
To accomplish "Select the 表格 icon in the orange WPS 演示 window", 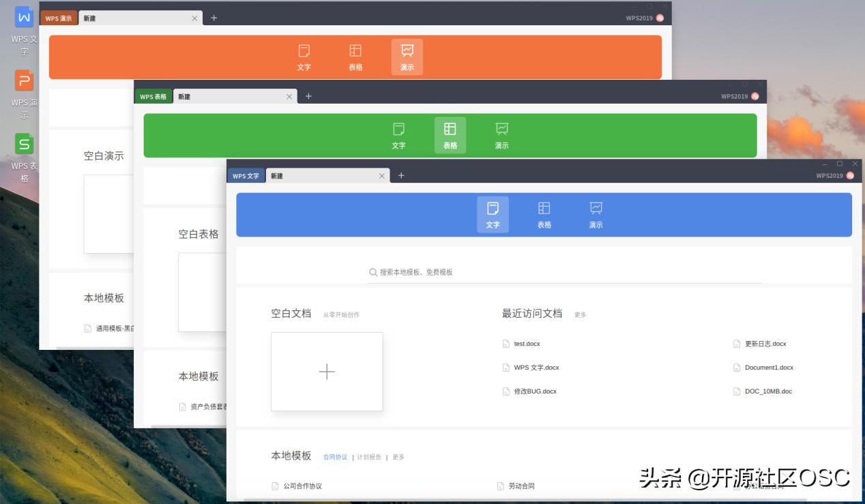I will coord(355,56).
